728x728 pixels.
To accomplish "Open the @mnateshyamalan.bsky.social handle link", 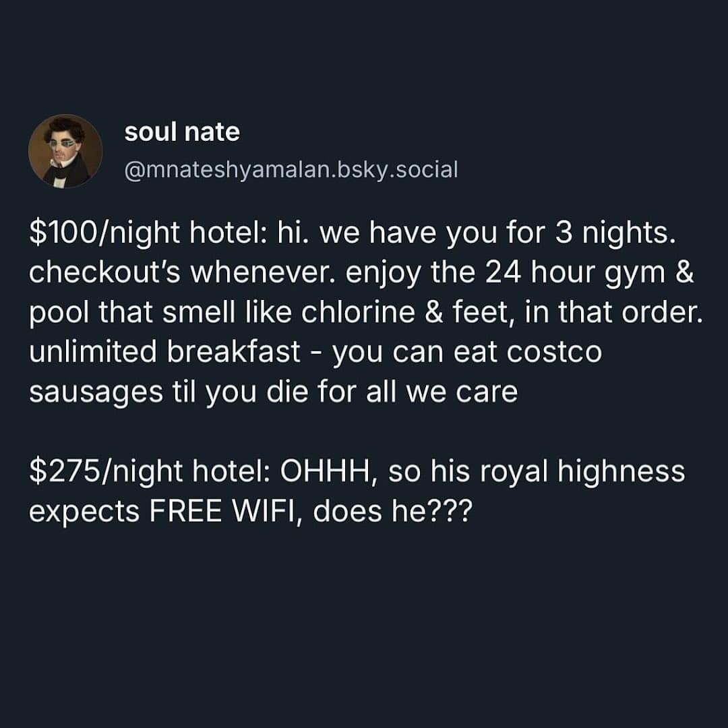I will [x=291, y=169].
